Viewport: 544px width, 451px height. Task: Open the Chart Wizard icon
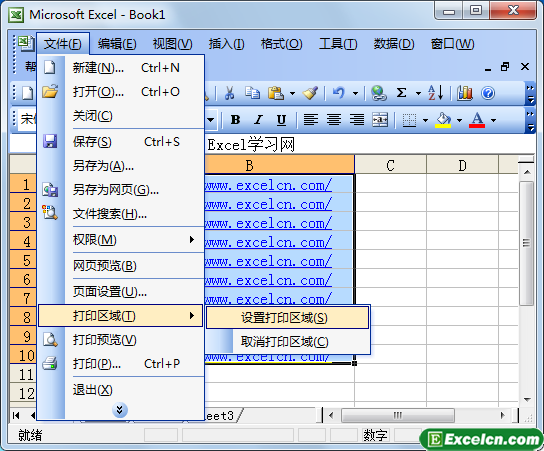(465, 93)
